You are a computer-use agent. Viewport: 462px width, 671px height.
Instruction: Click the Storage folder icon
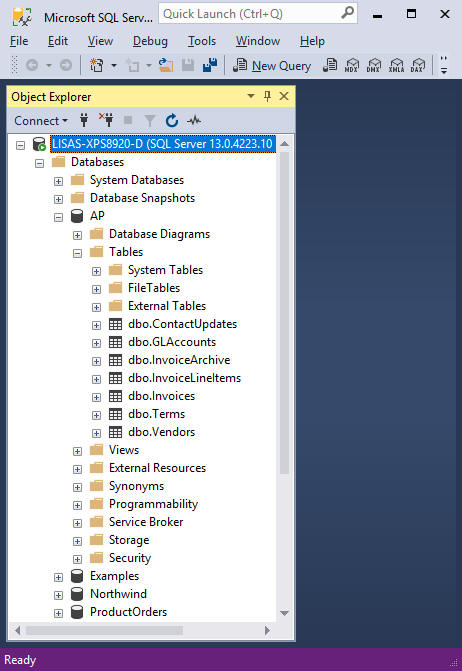pos(97,540)
